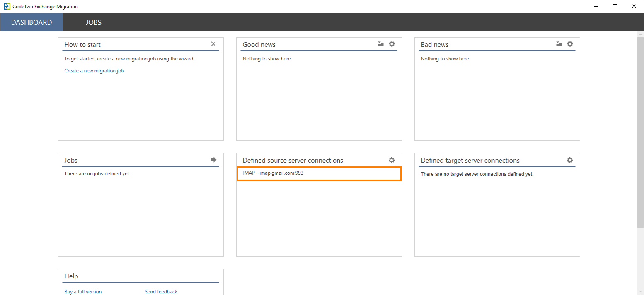This screenshot has width=644, height=295.
Task: Click the Jobs panel arrow icon
Action: [x=213, y=160]
